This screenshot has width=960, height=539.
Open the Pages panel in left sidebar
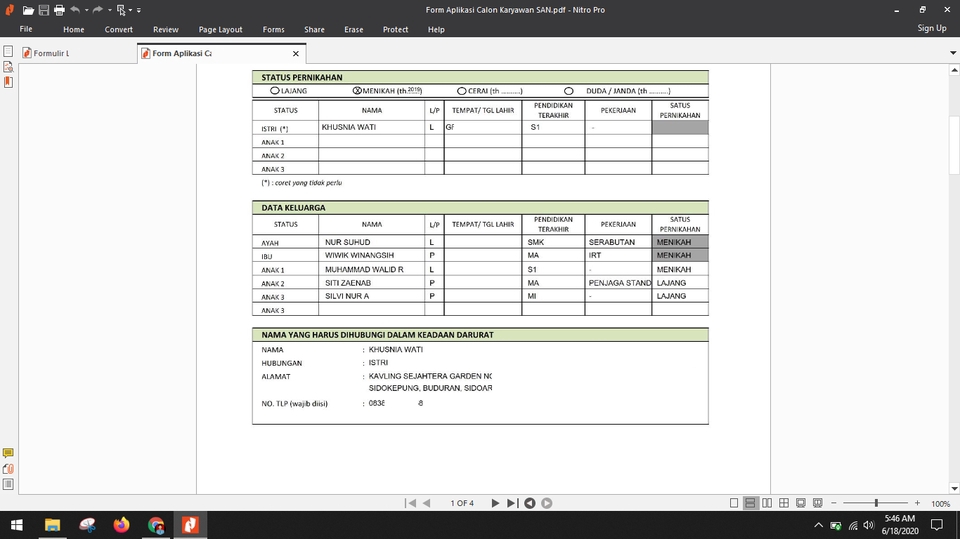(8, 51)
